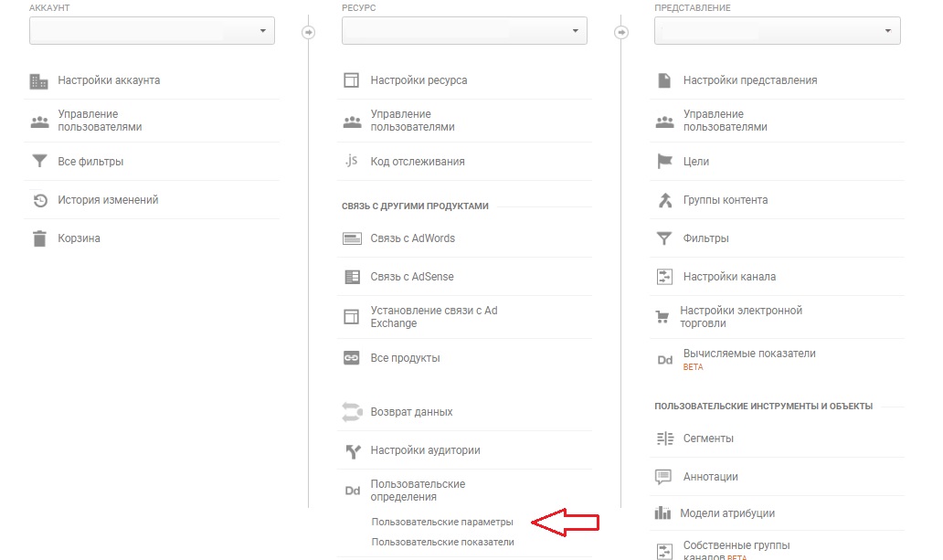Open the Ресурс dropdown selector
This screenshot has width=943, height=560.
tap(464, 31)
